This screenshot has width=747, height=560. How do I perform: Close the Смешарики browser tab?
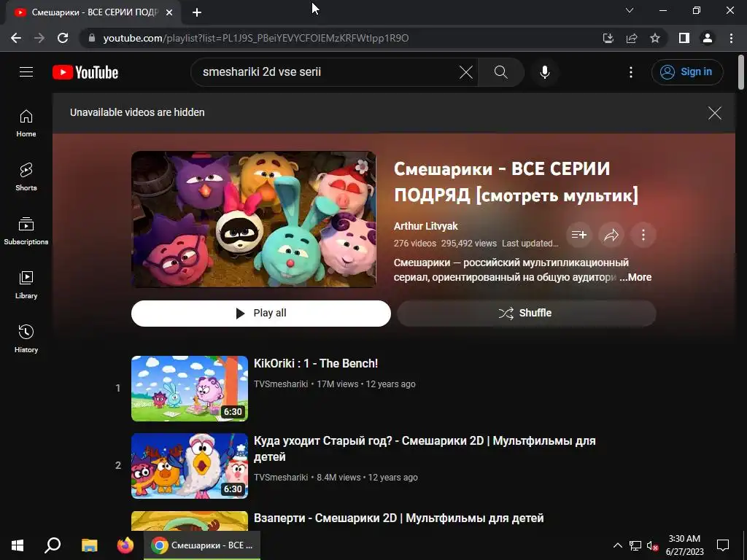pos(169,12)
